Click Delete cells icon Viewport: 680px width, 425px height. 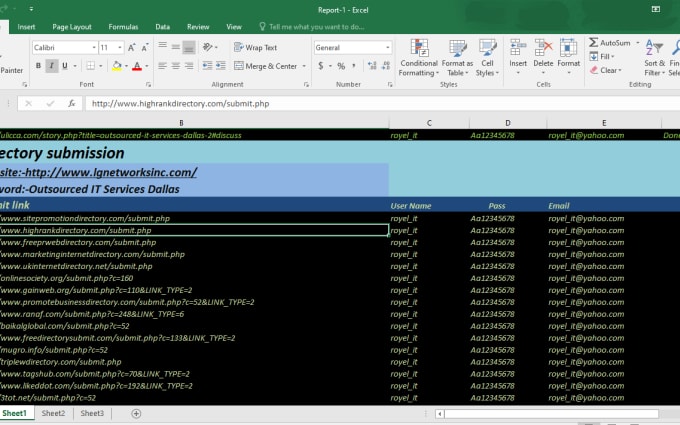(x=543, y=48)
